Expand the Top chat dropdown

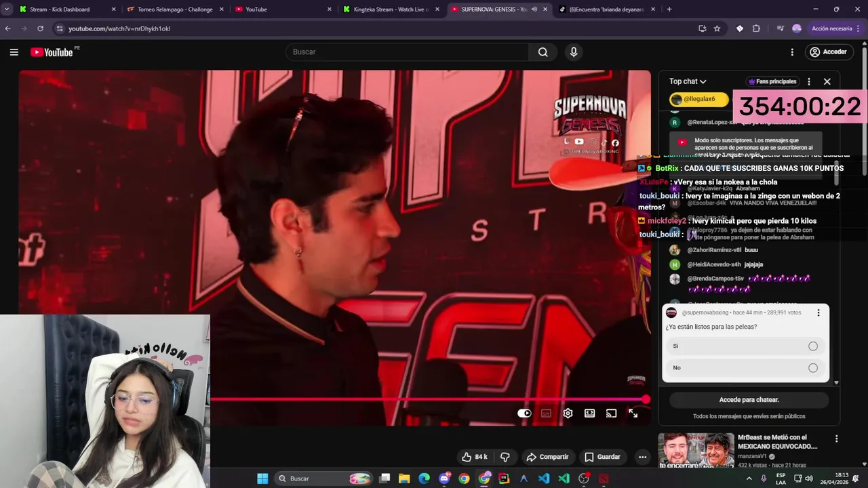pyautogui.click(x=688, y=81)
